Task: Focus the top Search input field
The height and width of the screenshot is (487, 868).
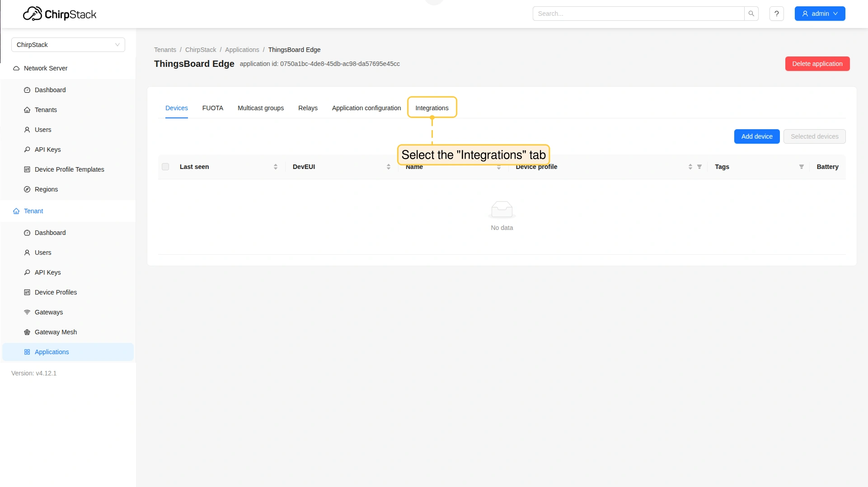Action: [638, 14]
